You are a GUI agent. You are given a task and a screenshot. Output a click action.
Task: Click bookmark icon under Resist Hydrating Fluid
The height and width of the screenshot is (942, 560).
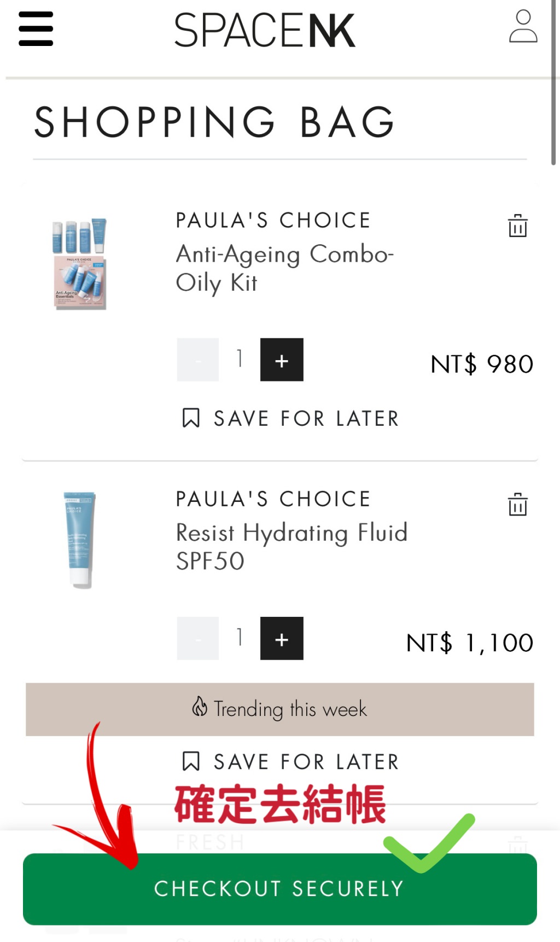point(191,761)
